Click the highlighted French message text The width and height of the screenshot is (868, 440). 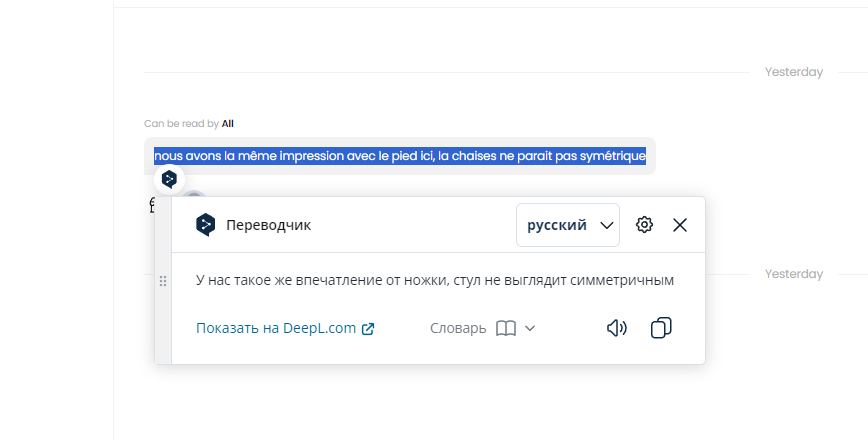coord(400,156)
